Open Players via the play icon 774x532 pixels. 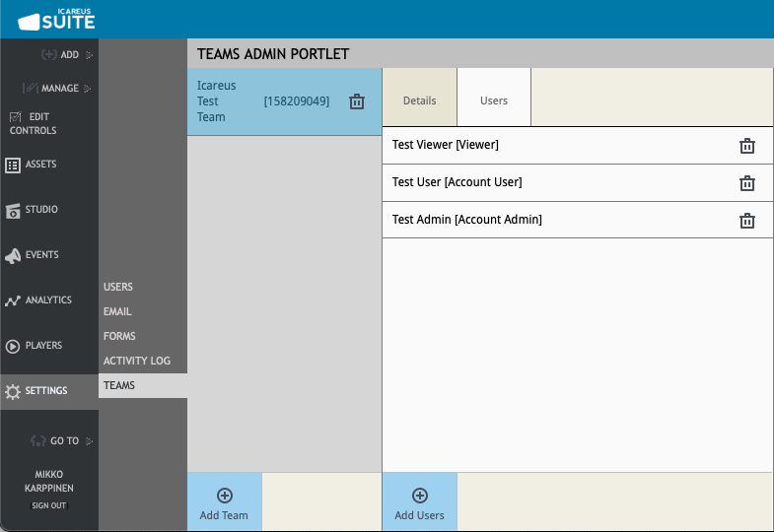click(x=13, y=347)
